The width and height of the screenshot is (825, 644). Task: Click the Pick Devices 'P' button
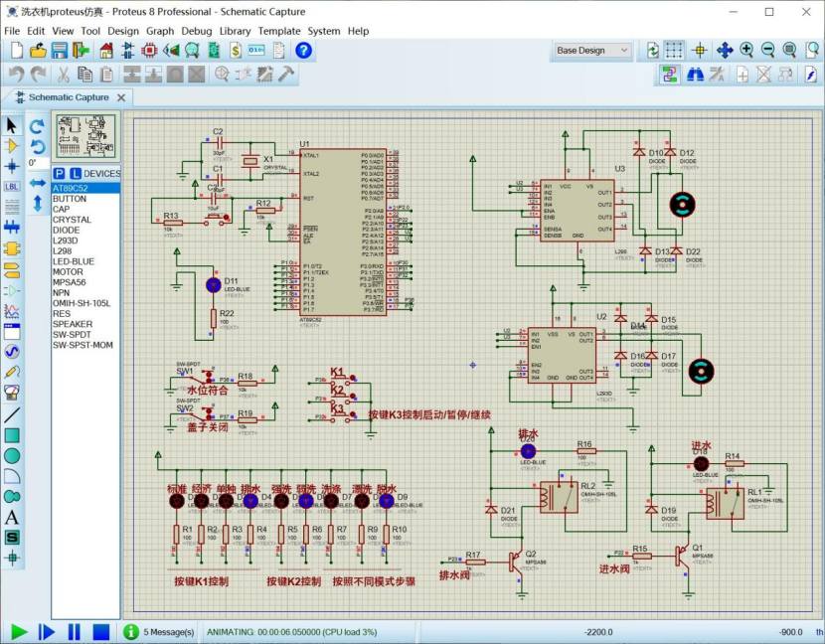[x=59, y=173]
